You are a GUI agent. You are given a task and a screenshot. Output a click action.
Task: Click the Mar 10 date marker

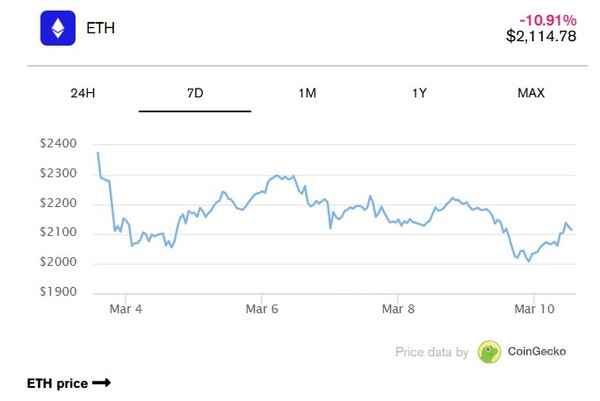click(535, 310)
